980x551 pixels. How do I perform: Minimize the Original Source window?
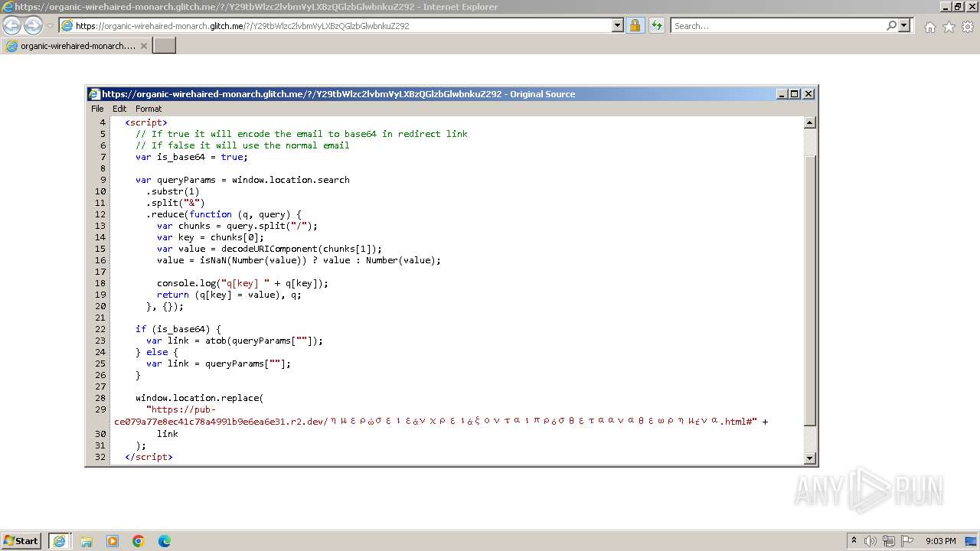(782, 94)
